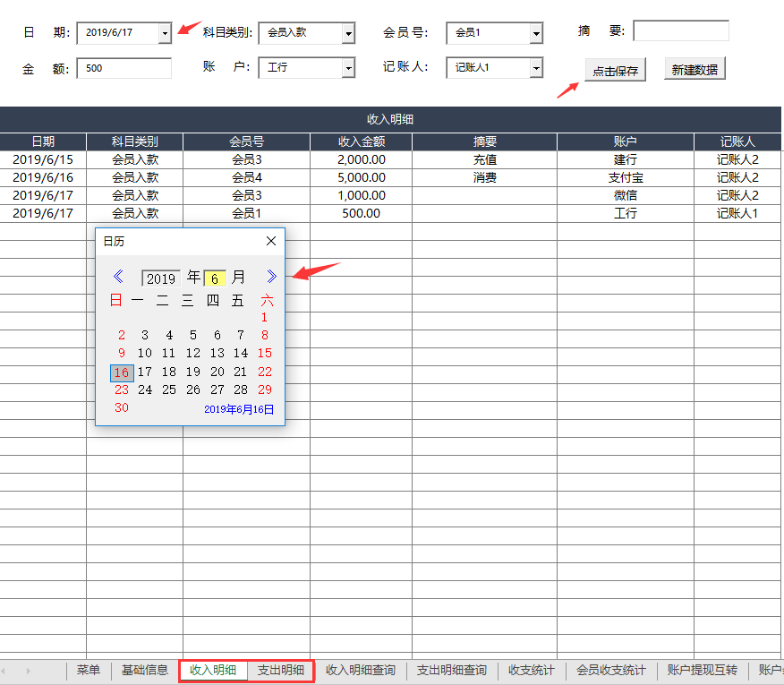Click the 消费 summary cell
This screenshot has width=784, height=685.
(484, 177)
